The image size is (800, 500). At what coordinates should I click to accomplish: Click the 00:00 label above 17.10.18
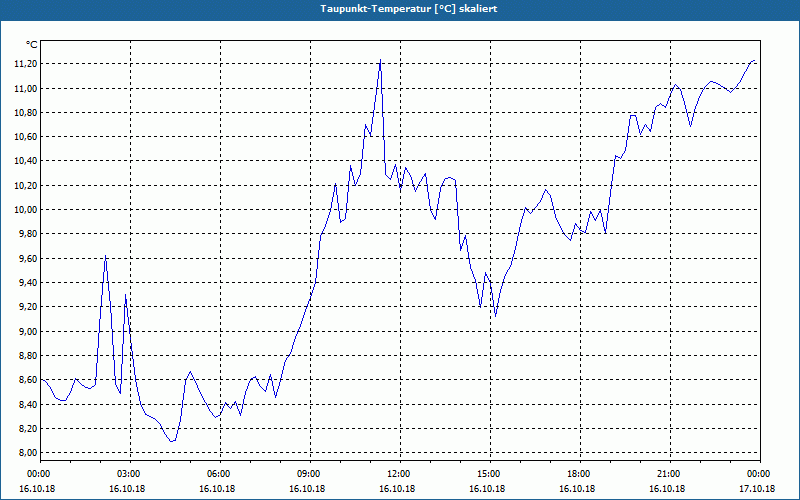pyautogui.click(x=760, y=474)
